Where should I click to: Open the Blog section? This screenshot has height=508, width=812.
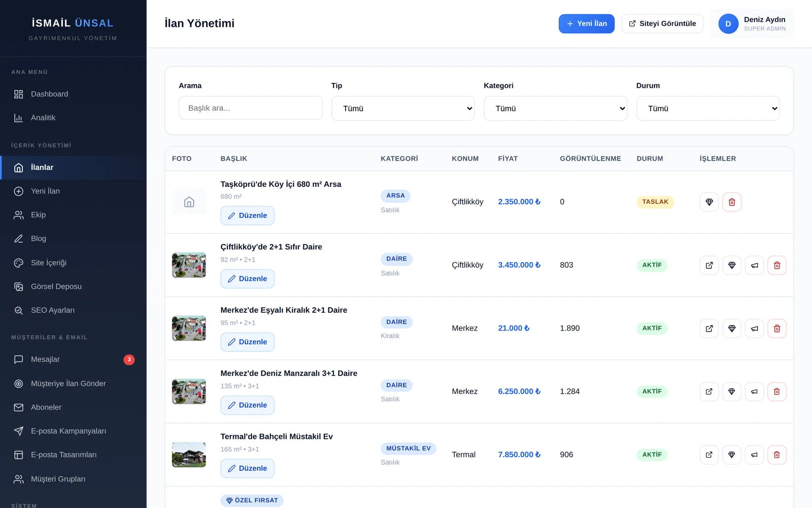click(x=73, y=239)
